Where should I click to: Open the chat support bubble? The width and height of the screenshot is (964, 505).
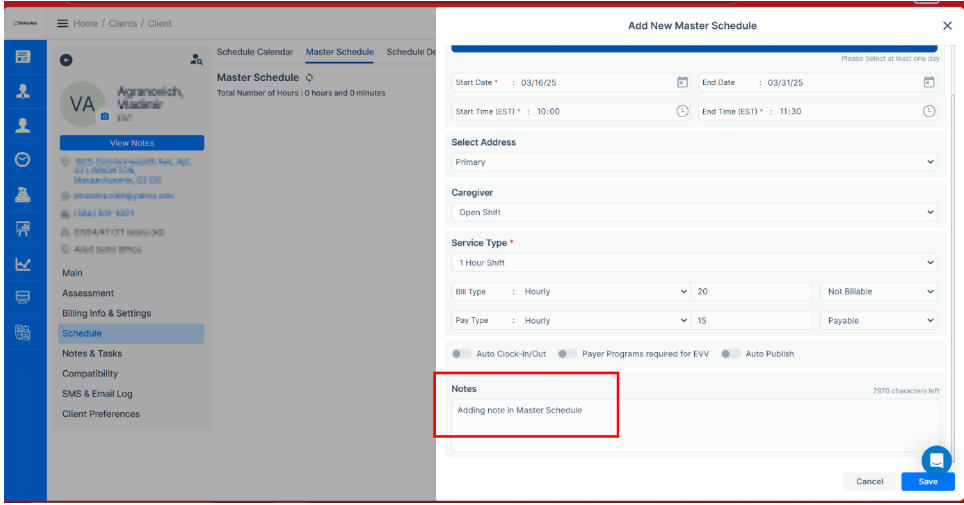(936, 460)
